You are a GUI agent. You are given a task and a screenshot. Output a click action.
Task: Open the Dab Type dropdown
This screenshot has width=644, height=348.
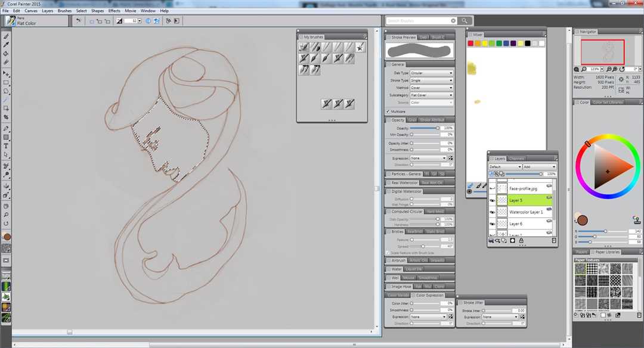[431, 73]
